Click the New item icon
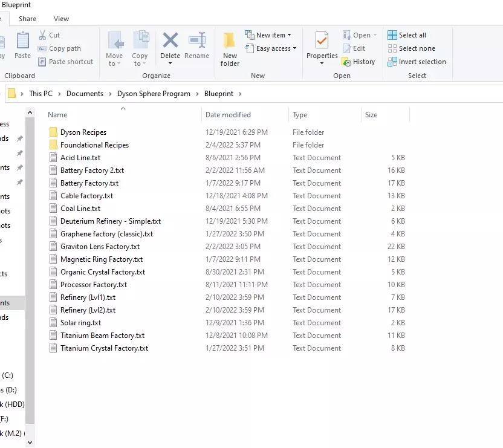The height and width of the screenshot is (448, 503). [x=250, y=34]
